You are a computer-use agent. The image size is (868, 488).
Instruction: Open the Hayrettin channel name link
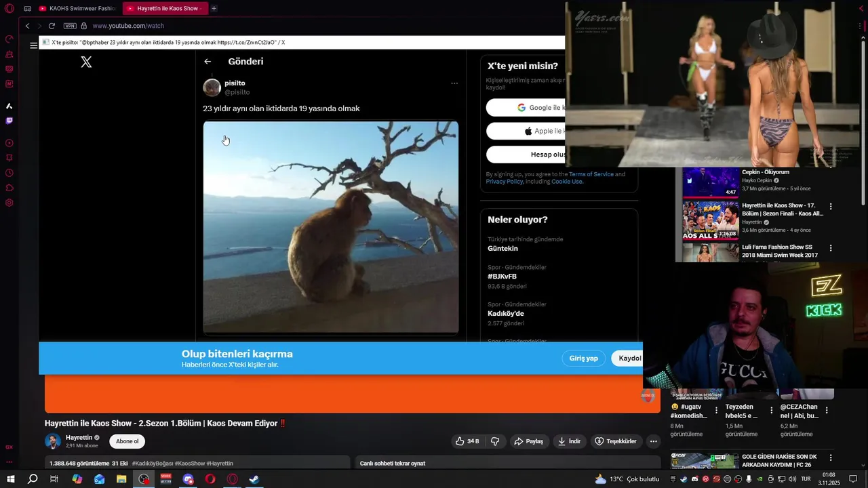tap(79, 437)
